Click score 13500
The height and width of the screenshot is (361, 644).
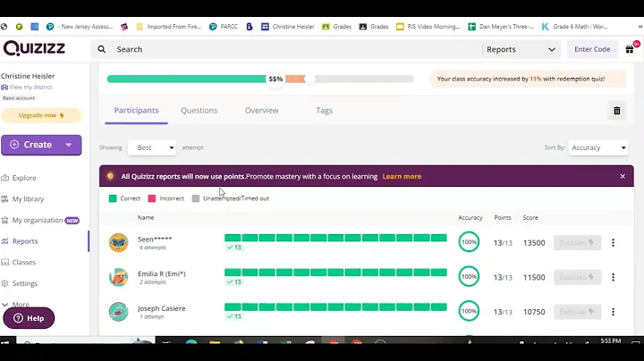click(x=534, y=243)
